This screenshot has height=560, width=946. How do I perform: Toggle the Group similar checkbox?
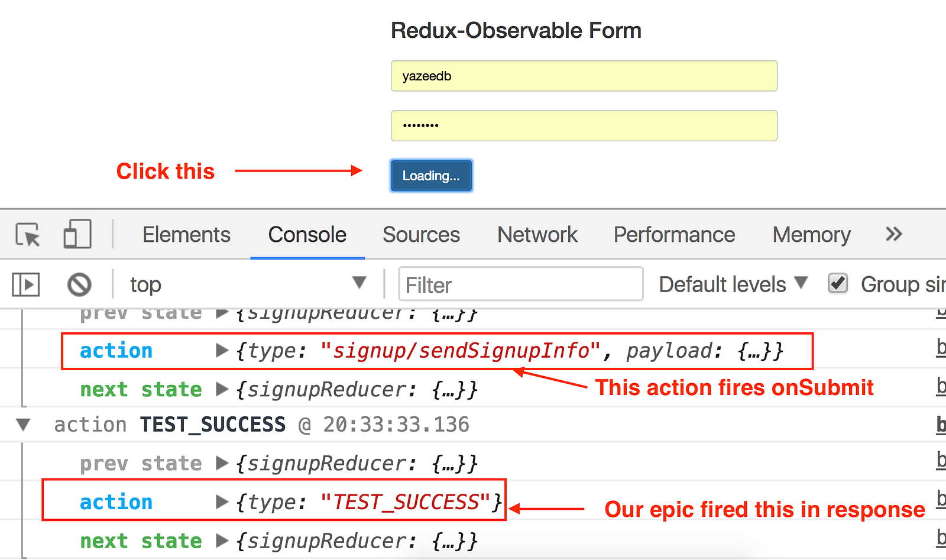[x=838, y=283]
